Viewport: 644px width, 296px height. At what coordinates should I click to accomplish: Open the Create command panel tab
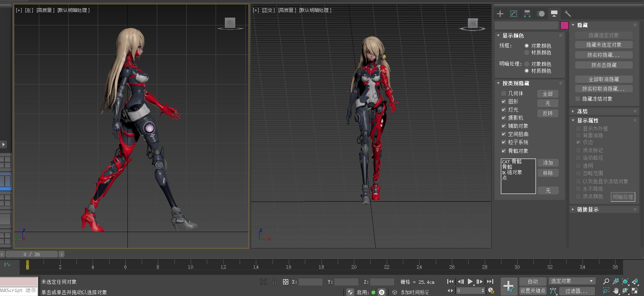[x=500, y=14]
